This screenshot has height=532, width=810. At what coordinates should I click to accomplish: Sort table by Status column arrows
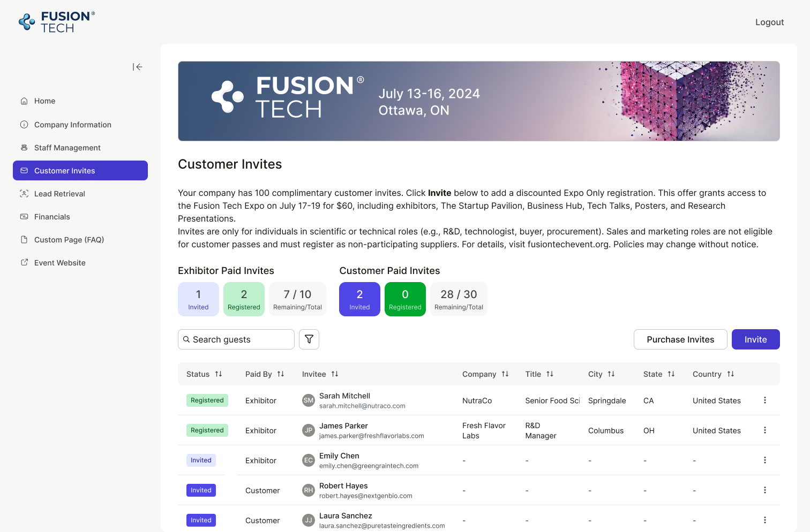[x=219, y=374]
